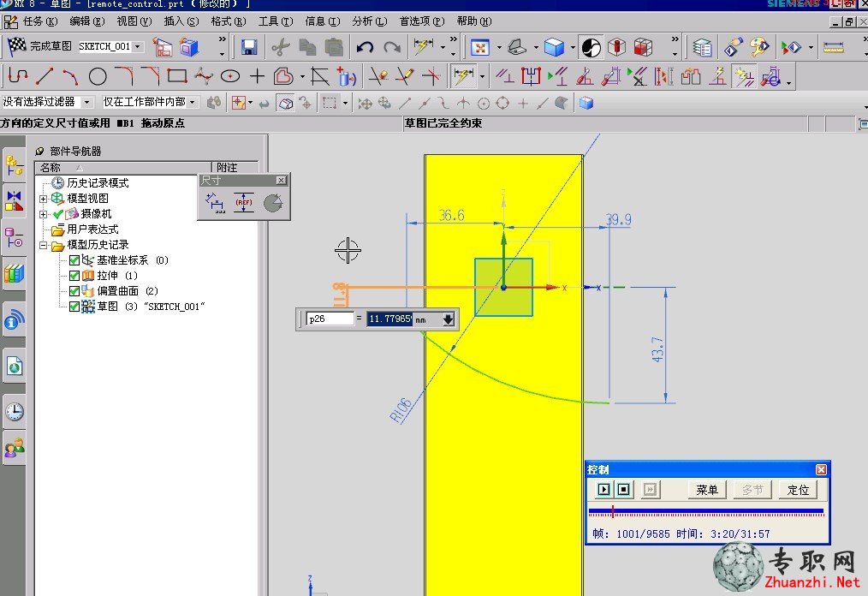868x596 pixels.
Task: Click the 11.77965 dimension value field
Action: click(390, 319)
